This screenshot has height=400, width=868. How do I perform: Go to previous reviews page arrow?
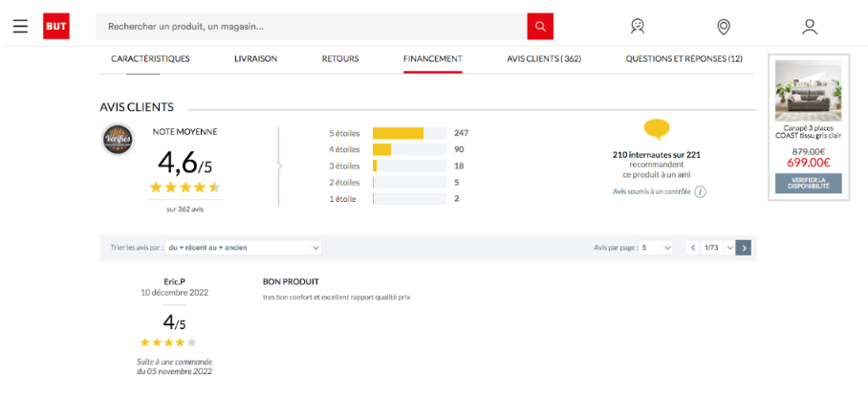pyautogui.click(x=693, y=247)
